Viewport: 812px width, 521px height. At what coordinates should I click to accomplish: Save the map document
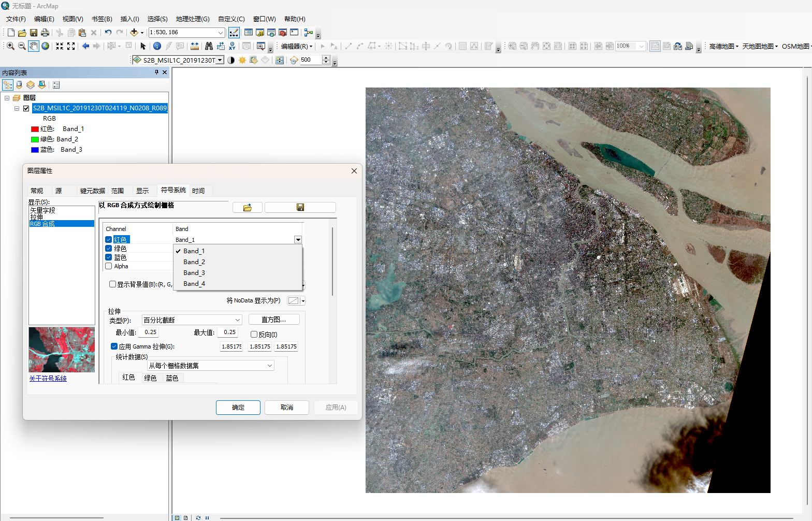pos(34,33)
